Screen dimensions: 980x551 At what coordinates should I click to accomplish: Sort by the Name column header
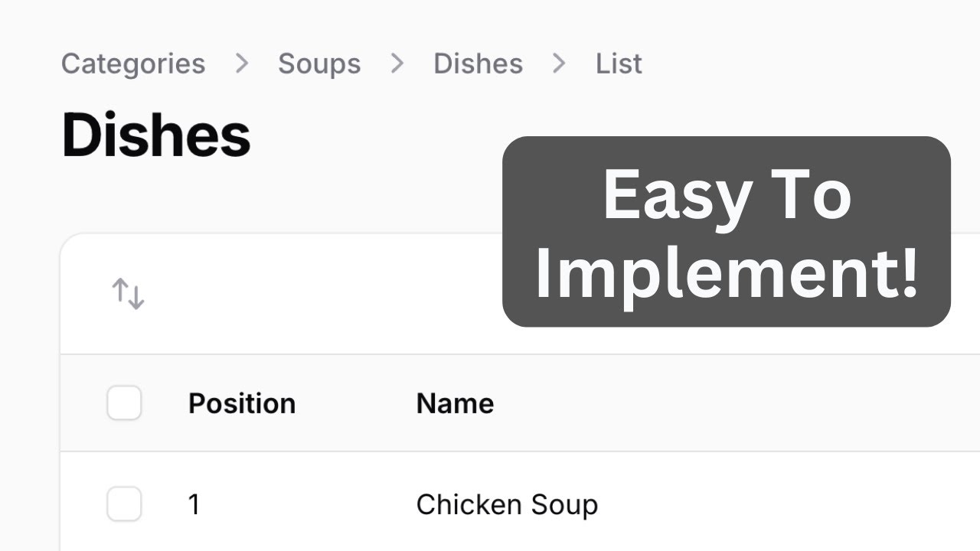tap(455, 403)
